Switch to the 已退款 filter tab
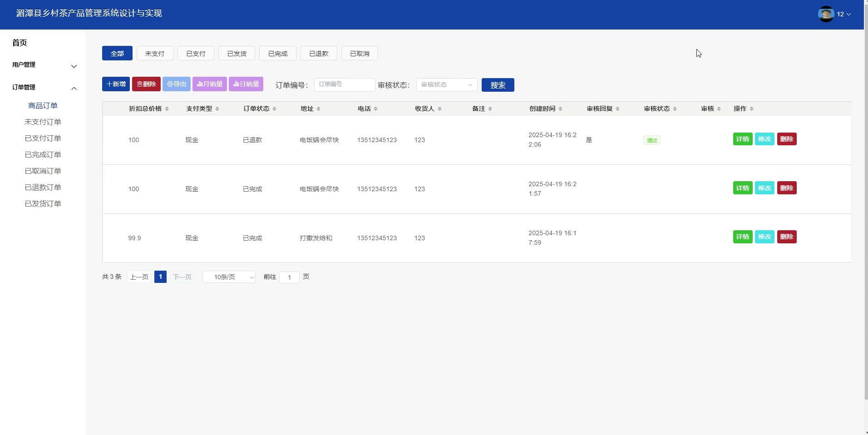This screenshot has width=868, height=435. [x=319, y=54]
